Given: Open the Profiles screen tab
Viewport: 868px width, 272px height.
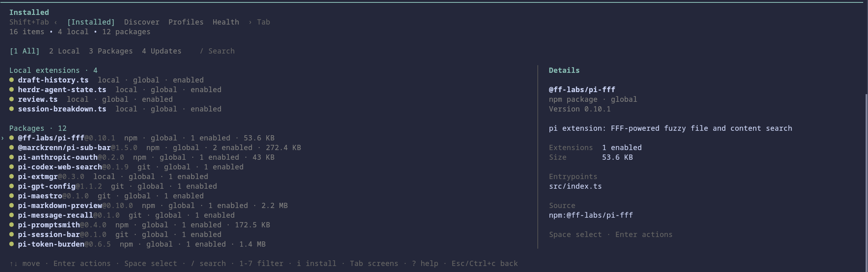Looking at the screenshot, I should pyautogui.click(x=186, y=22).
